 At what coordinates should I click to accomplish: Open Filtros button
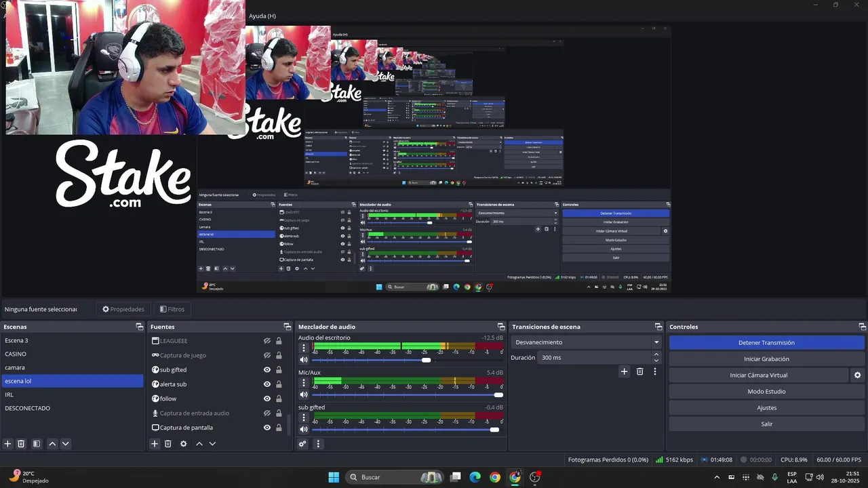pyautogui.click(x=172, y=309)
